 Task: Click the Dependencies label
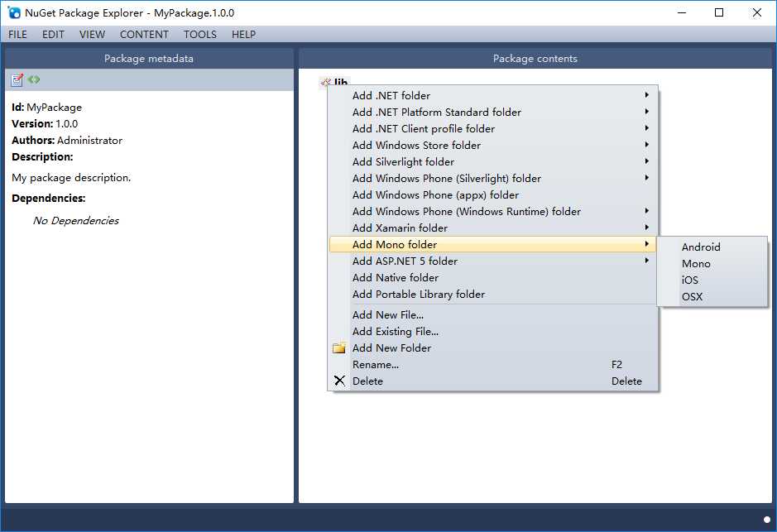[x=49, y=198]
